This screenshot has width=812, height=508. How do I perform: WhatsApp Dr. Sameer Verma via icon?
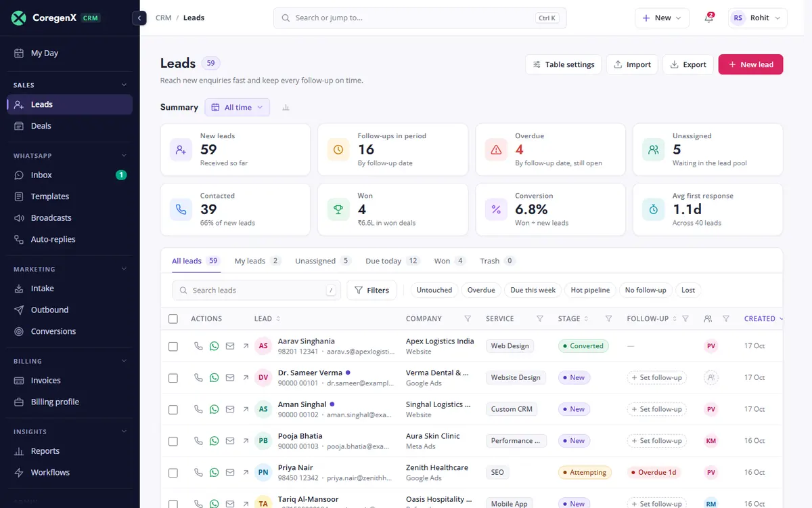pyautogui.click(x=214, y=377)
